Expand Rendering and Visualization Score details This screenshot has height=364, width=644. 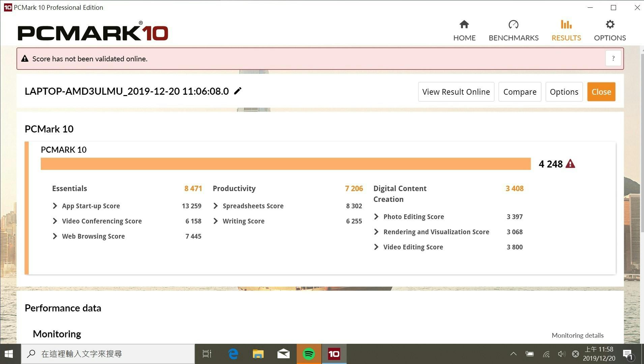[376, 232]
